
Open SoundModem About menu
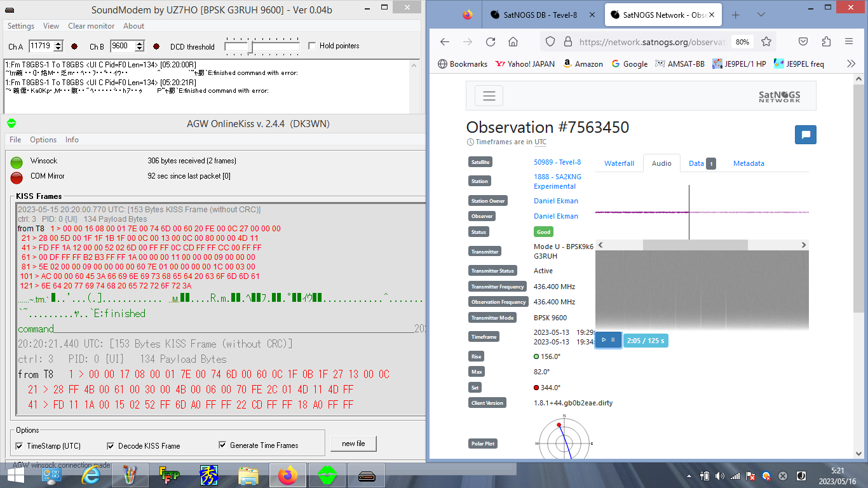coord(134,26)
